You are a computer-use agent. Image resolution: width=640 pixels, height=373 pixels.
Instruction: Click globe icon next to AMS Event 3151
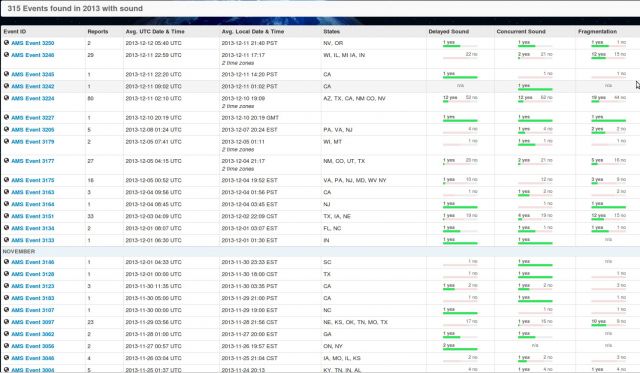tap(7, 216)
